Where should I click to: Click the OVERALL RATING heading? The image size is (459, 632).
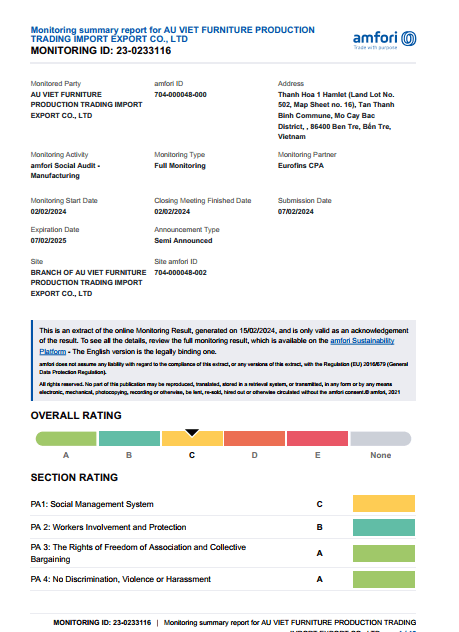[x=76, y=416]
